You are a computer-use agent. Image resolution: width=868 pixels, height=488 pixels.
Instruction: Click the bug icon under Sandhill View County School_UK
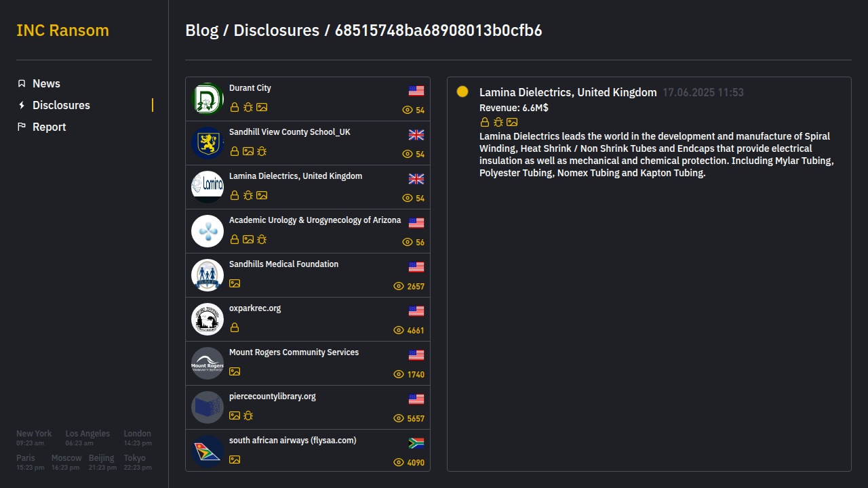point(262,151)
